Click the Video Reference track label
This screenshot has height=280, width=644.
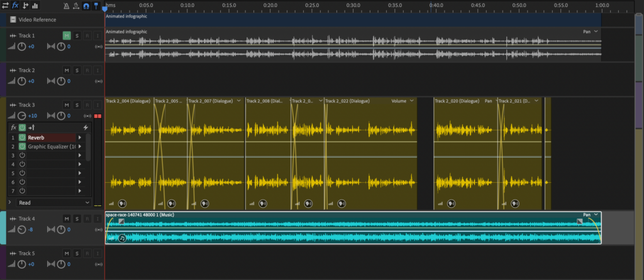tap(37, 19)
